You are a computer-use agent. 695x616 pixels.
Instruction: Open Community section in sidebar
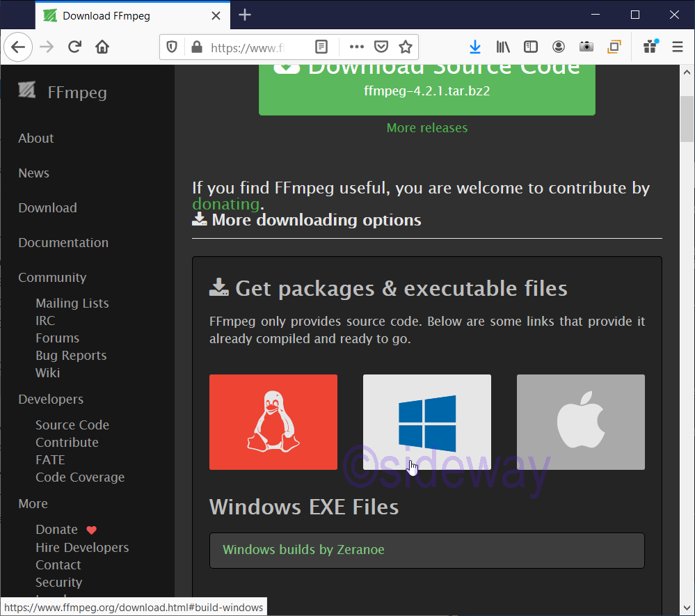coord(52,277)
